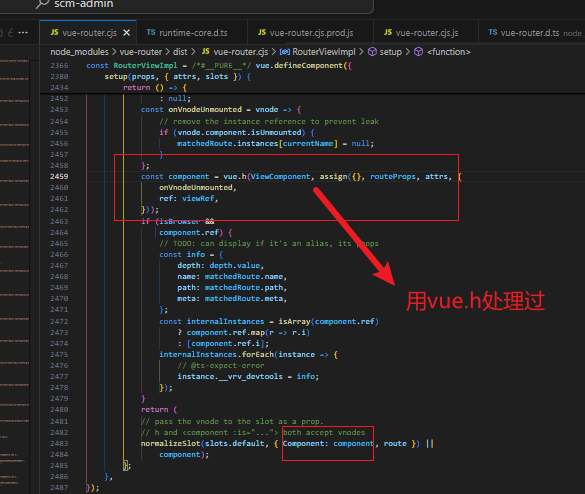
Task: Click <function> symbol in breadcrumb
Action: 448,52
